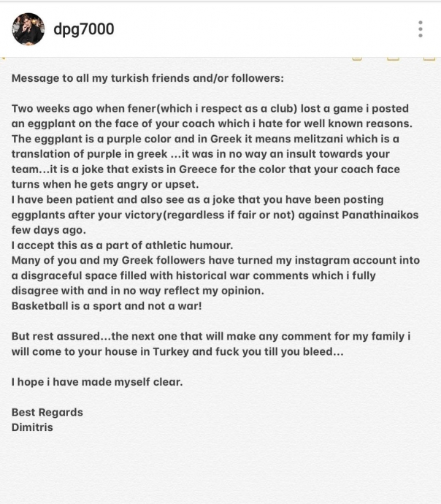Click the 'Message to all my turkish friends' heading
The image size is (441, 504).
[147, 78]
